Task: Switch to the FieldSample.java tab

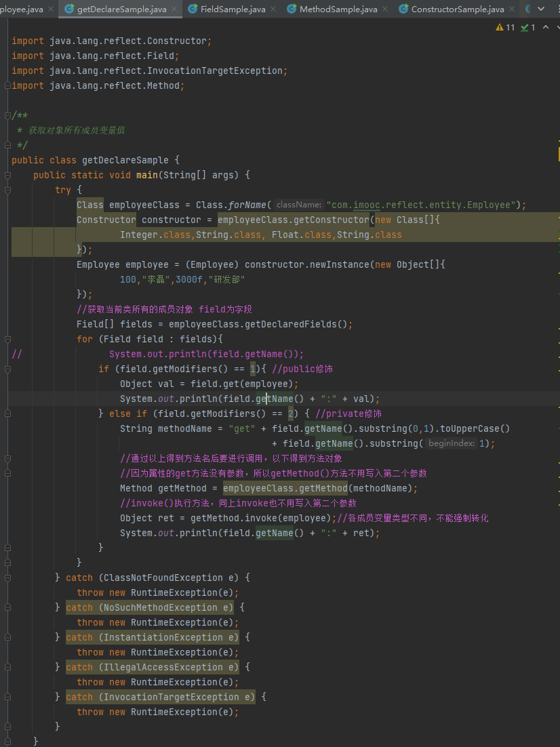Action: coord(233,9)
